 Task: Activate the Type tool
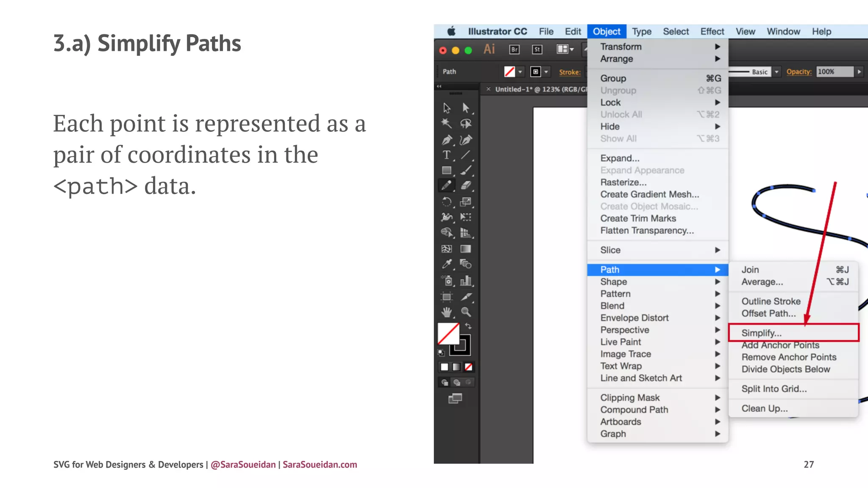446,155
